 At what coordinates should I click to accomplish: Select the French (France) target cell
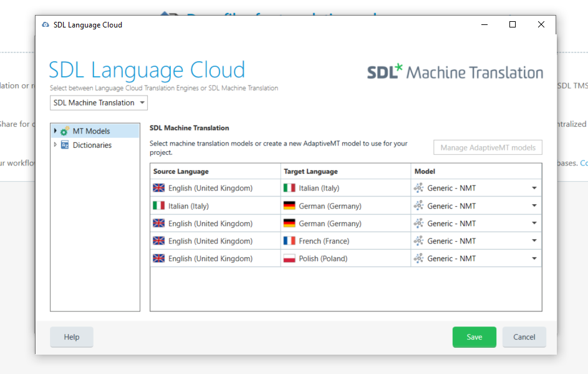click(345, 241)
